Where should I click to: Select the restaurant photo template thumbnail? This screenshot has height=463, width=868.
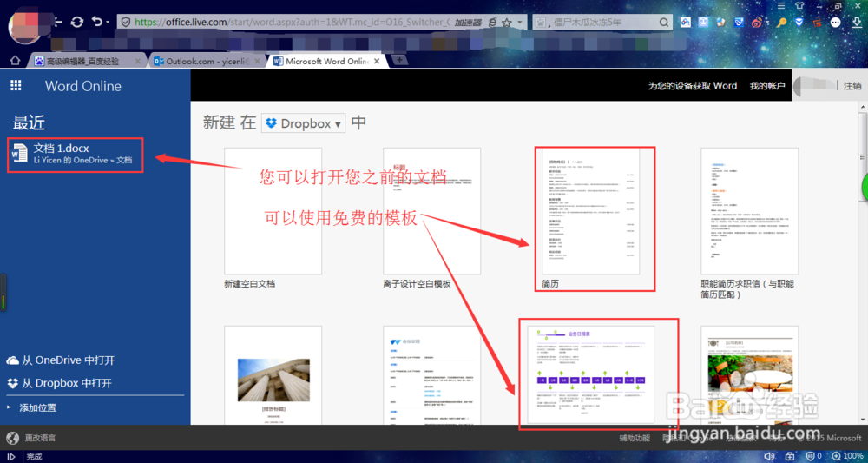[x=750, y=375]
